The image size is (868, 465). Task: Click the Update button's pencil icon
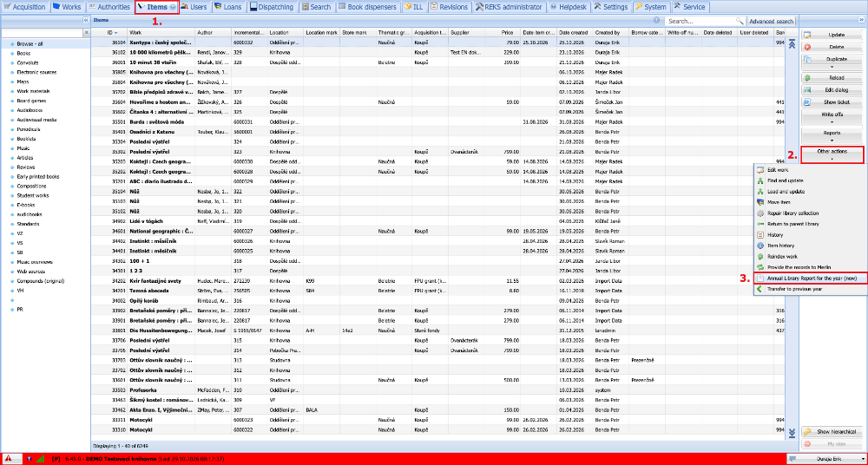(x=807, y=35)
